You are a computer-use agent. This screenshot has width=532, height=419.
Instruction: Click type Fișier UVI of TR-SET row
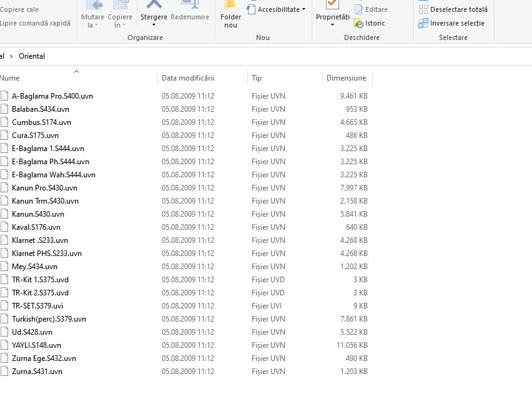pos(267,306)
